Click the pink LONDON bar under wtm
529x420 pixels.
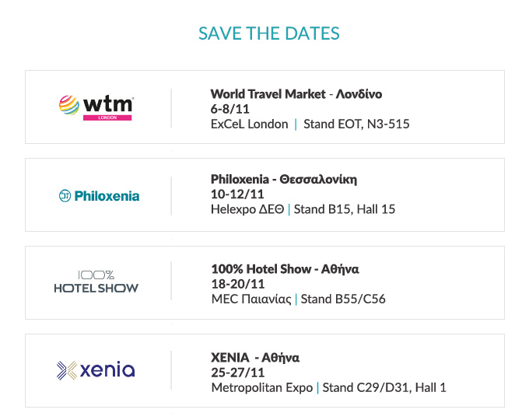coord(107,117)
